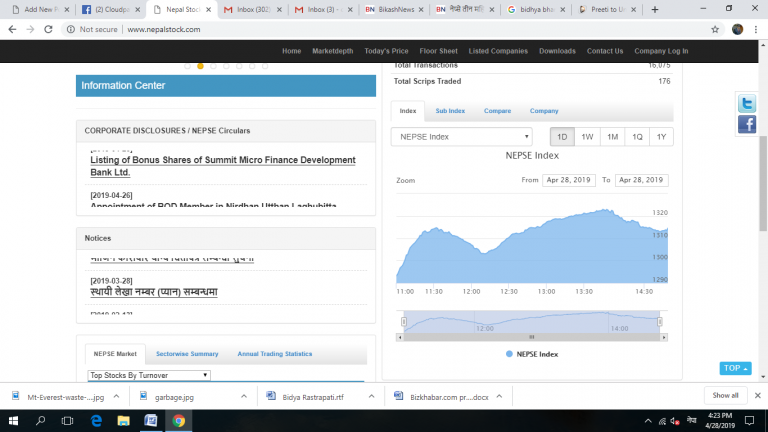The width and height of the screenshot is (768, 432).
Task: Click Not secure site info icon
Action: click(x=71, y=29)
